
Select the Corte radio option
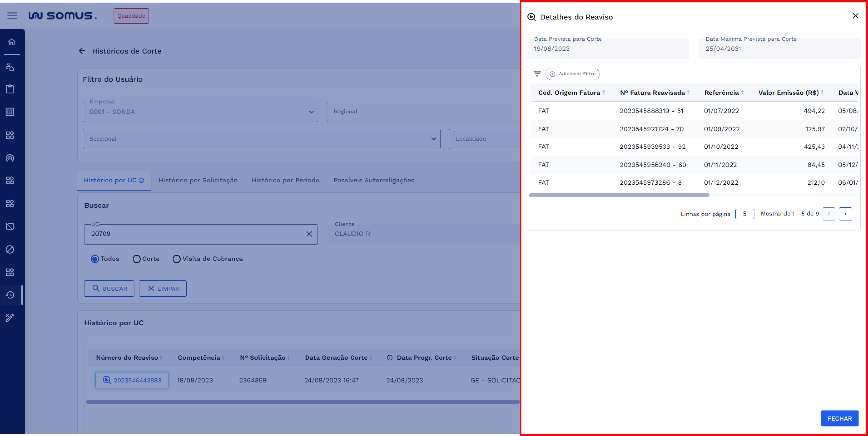pos(136,259)
